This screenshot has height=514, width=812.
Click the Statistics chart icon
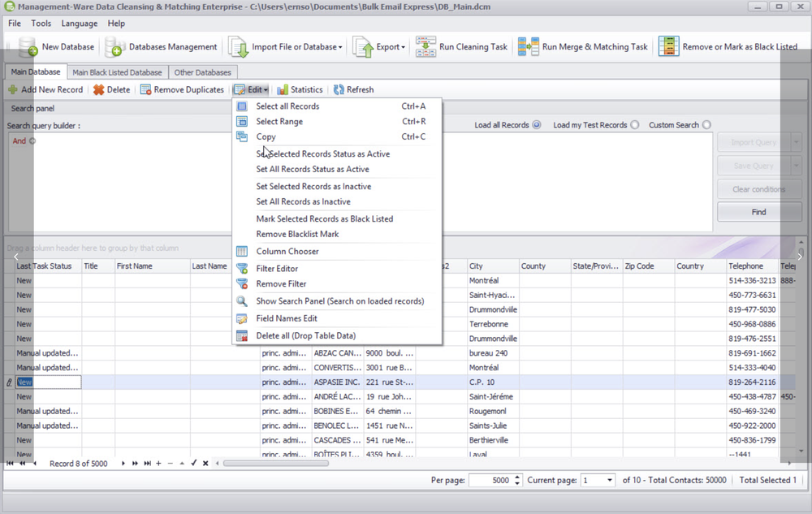(x=283, y=89)
